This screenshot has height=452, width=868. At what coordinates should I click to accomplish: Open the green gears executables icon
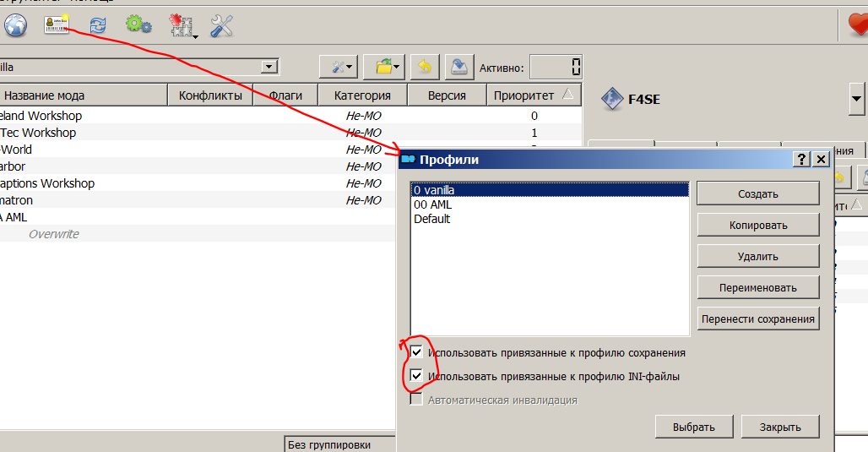(x=138, y=25)
